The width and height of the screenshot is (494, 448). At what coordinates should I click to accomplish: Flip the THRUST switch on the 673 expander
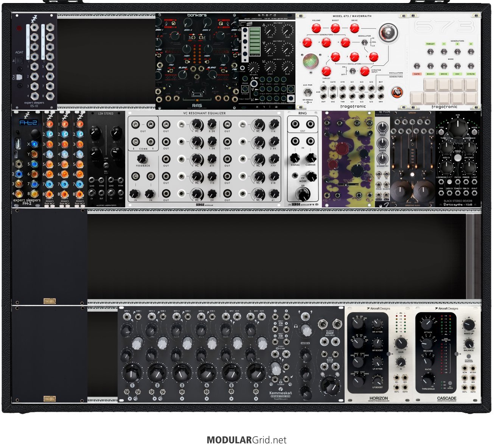click(x=430, y=52)
